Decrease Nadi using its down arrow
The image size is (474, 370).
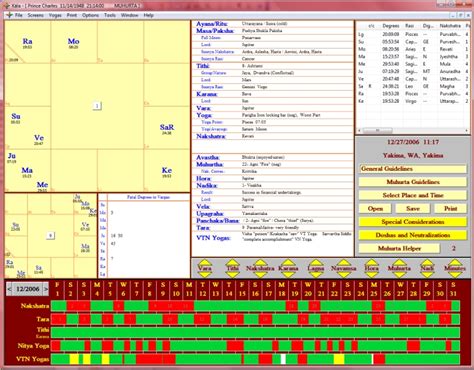tap(427, 274)
